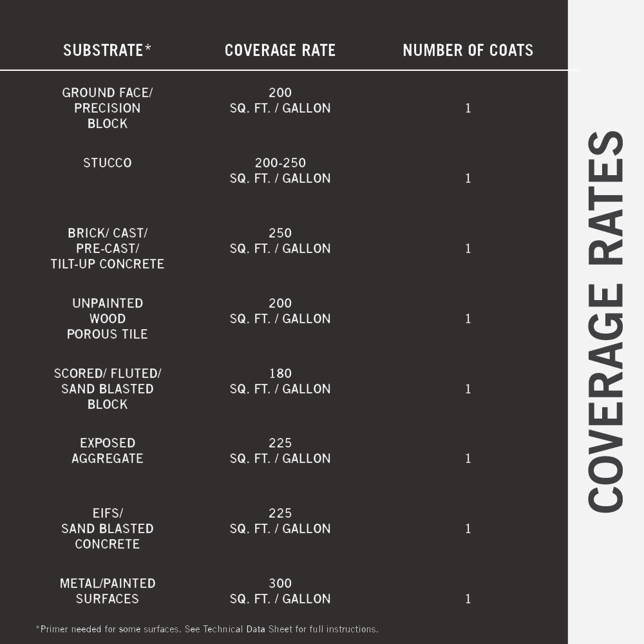This screenshot has height=644, width=644.
Task: Select the EXPOSED AGGREGATE substrate label
Action: [x=107, y=451]
